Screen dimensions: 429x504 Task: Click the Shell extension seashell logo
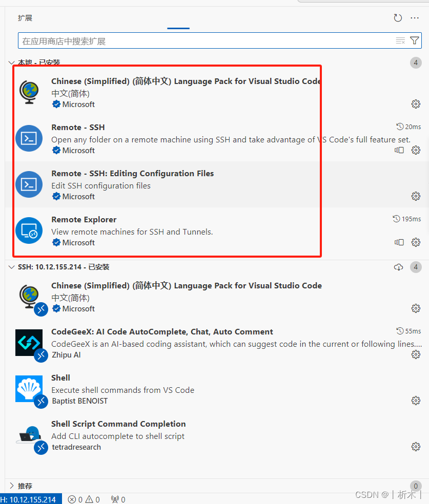pos(29,388)
